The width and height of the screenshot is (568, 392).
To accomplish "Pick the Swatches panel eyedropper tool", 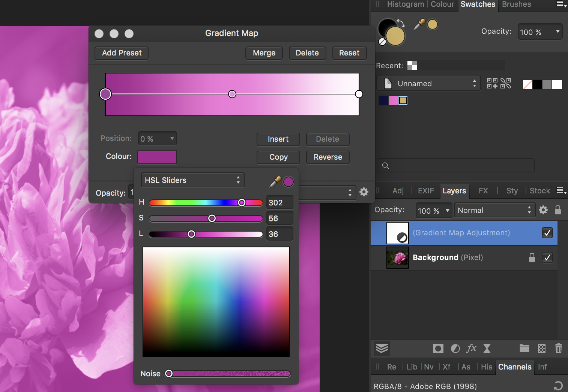I will (x=419, y=24).
